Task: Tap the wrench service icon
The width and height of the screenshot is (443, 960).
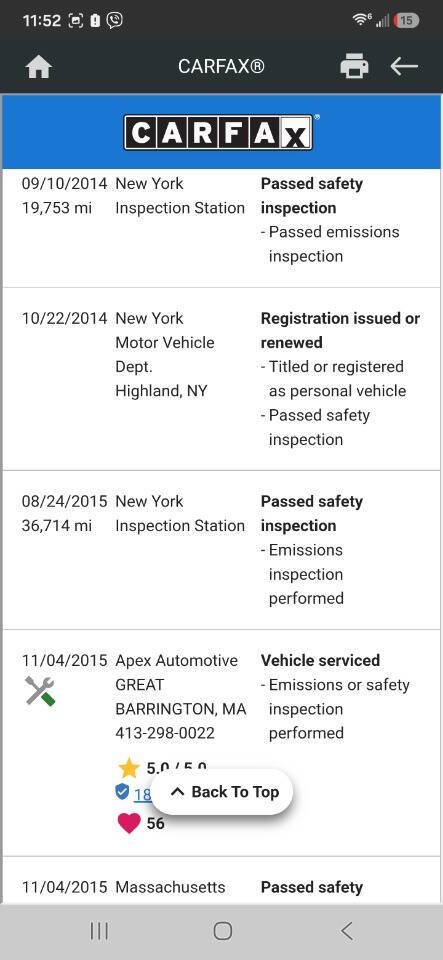Action: (x=40, y=691)
